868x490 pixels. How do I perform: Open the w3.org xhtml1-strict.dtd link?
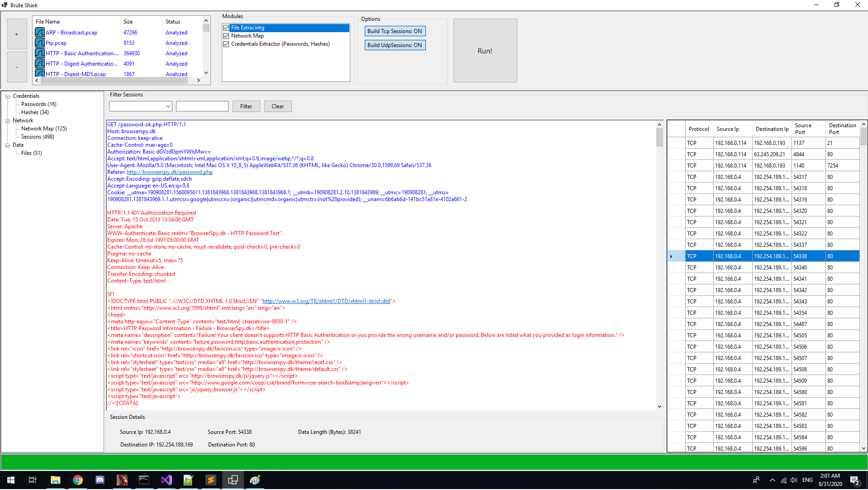[326, 301]
